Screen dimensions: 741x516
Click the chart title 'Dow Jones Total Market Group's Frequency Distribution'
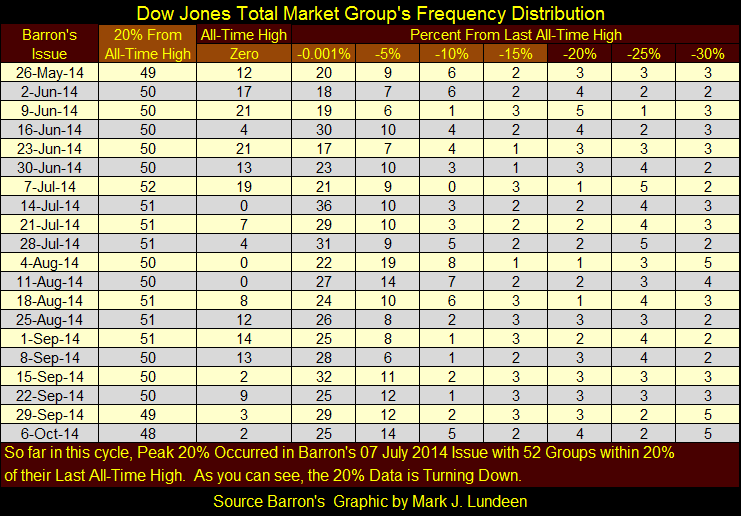(x=370, y=13)
